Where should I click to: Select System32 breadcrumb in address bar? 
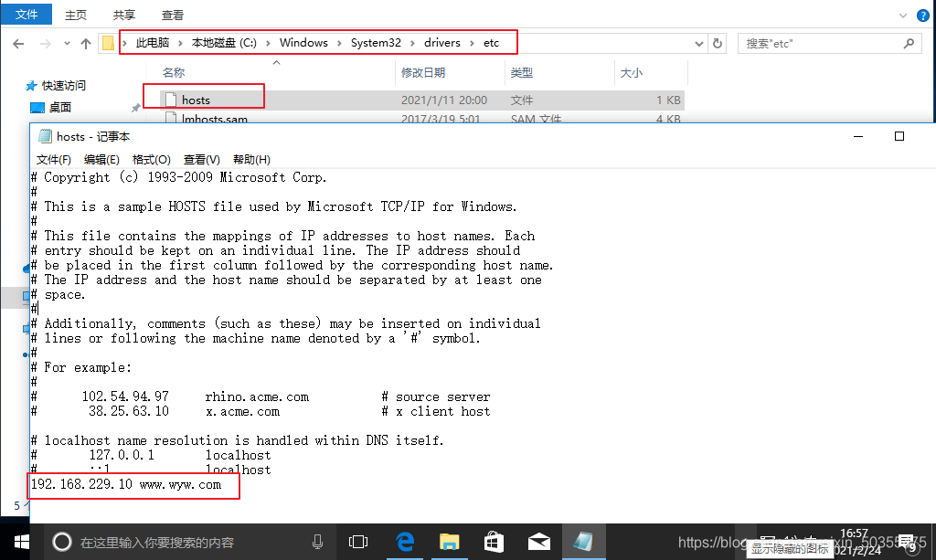pos(376,43)
